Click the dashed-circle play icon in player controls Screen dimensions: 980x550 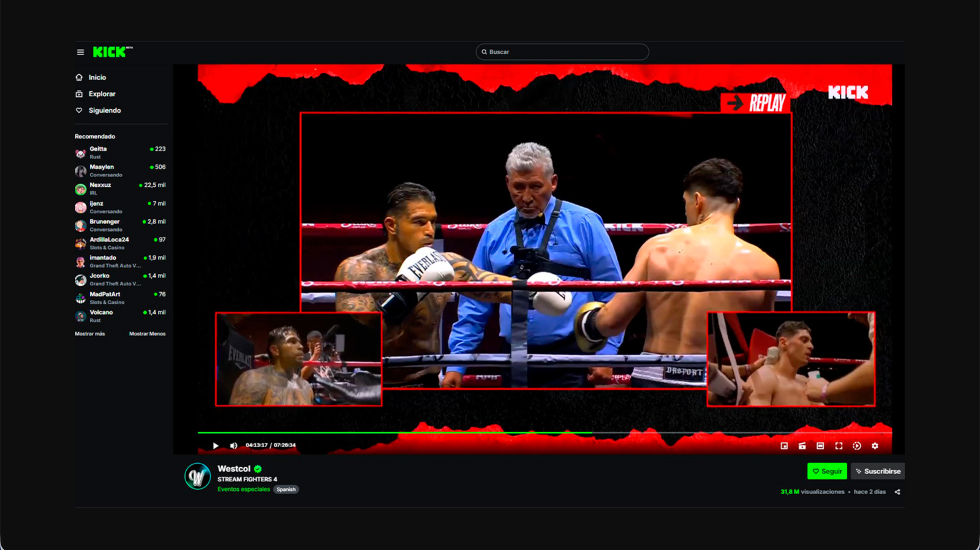[857, 446]
